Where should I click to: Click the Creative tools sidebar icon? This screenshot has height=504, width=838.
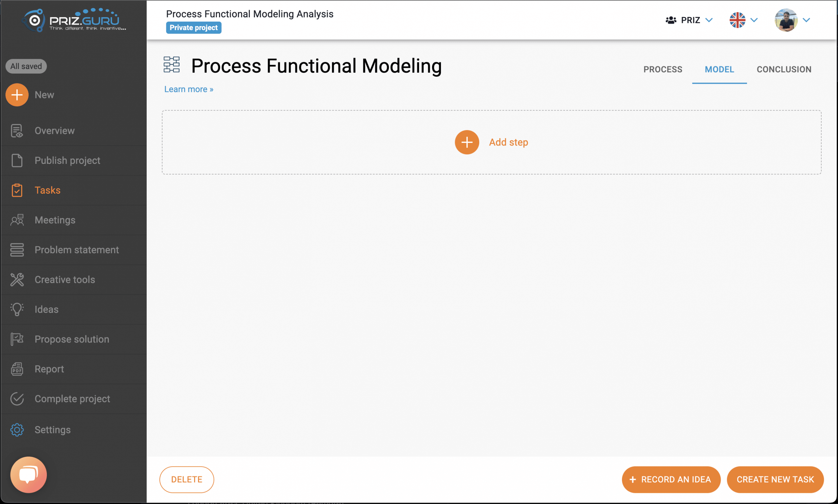click(17, 279)
